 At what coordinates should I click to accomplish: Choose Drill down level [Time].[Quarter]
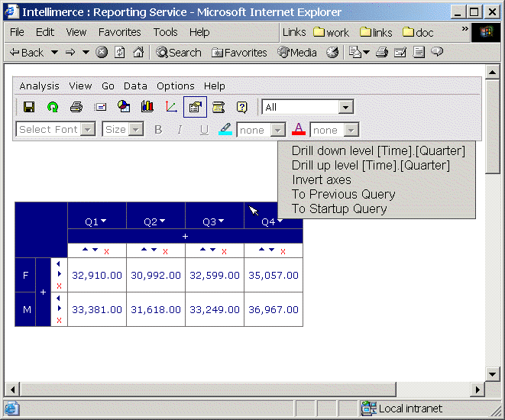click(x=378, y=150)
